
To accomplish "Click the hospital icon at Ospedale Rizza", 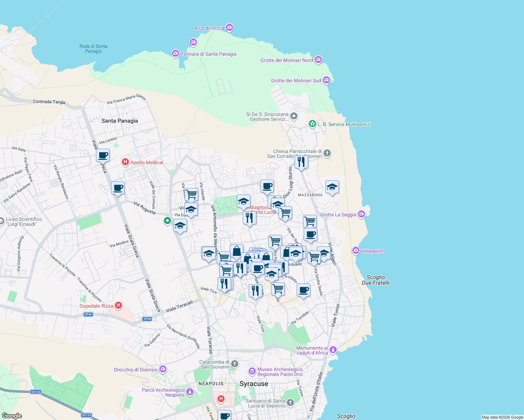I will [x=118, y=306].
